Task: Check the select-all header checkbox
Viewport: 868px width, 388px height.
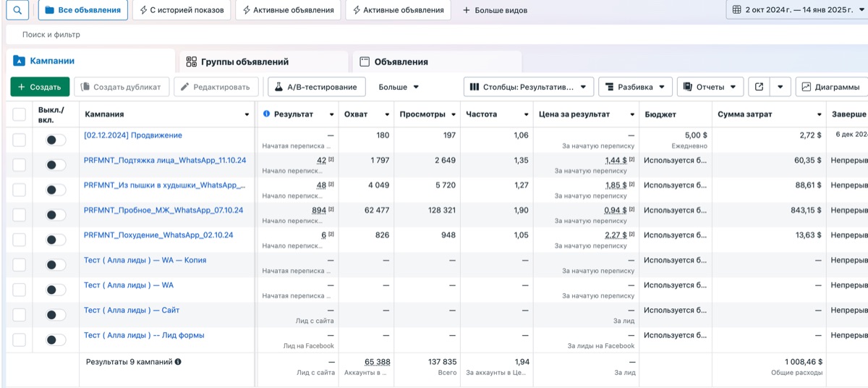Action: pos(19,114)
